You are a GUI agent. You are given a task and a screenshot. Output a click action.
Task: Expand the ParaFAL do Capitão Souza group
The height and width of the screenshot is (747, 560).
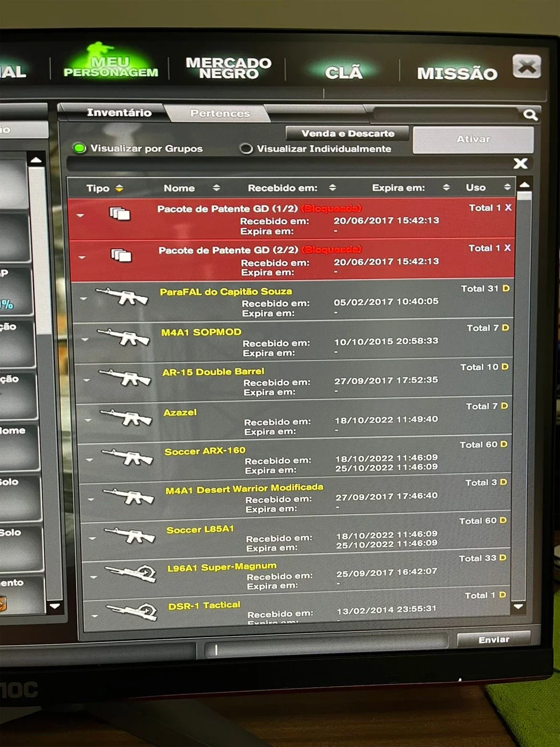point(84,299)
